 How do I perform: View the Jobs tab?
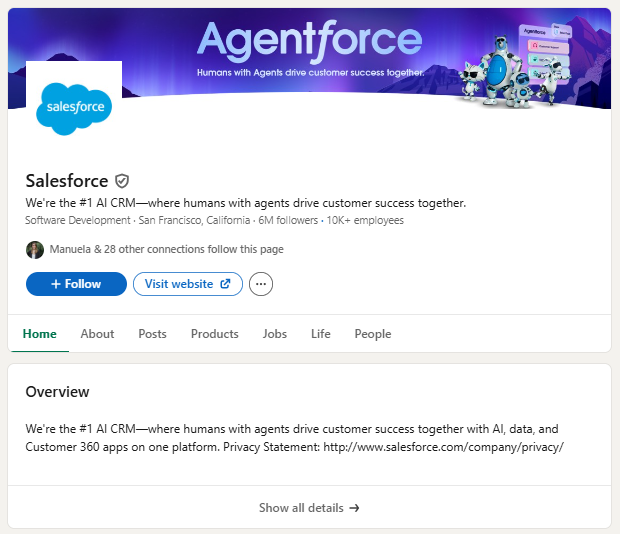point(275,334)
